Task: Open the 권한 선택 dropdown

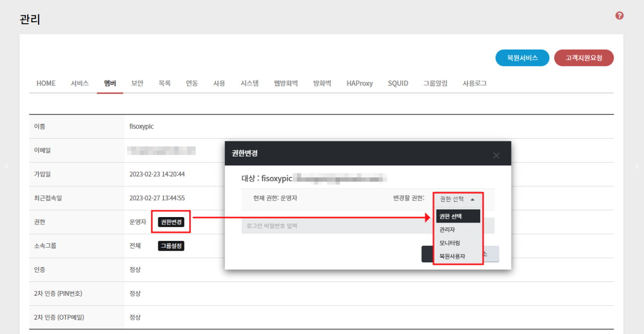Action: point(457,199)
